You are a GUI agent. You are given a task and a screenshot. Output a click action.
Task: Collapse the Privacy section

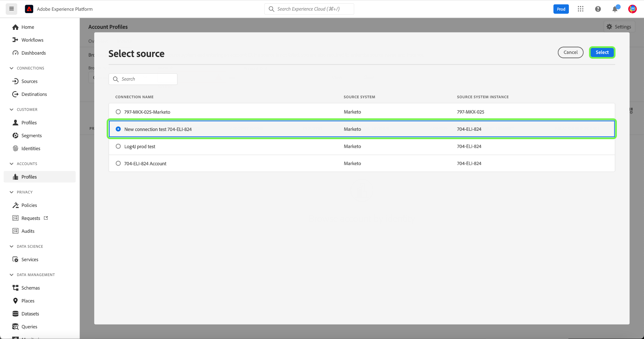click(x=11, y=192)
